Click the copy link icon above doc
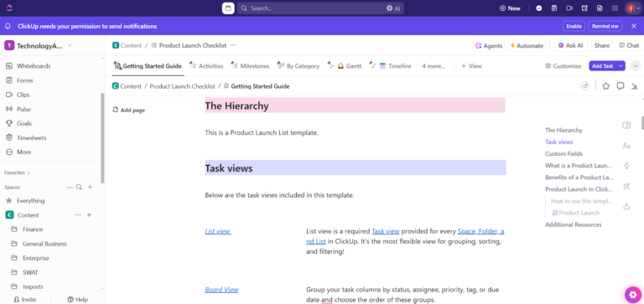The image size is (644, 304). (x=585, y=86)
